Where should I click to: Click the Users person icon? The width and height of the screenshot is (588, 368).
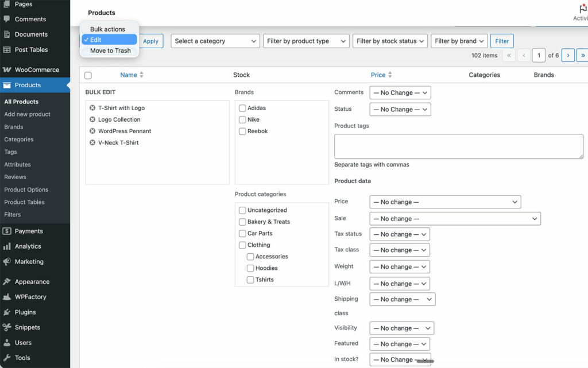coord(6,343)
